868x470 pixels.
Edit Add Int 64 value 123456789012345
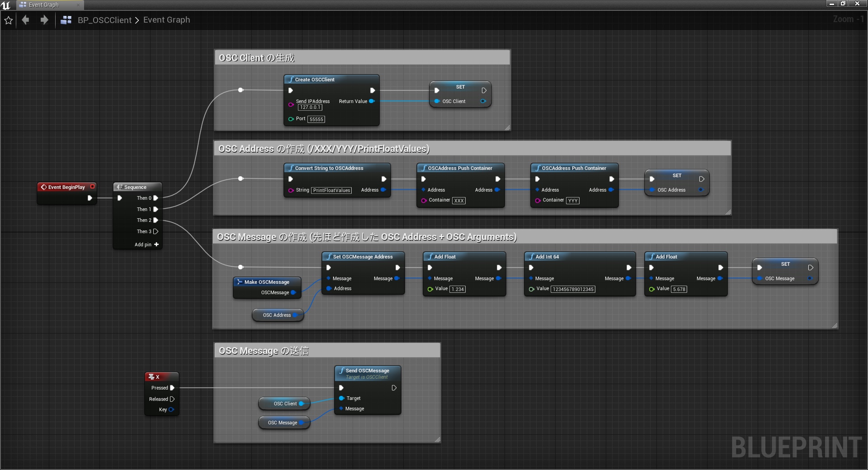click(x=573, y=289)
